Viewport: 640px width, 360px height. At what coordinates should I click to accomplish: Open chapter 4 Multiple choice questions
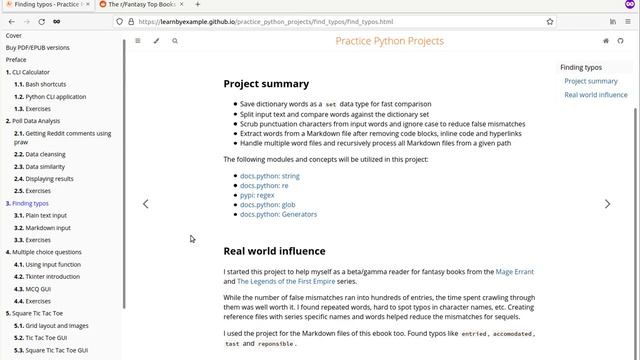[43, 252]
